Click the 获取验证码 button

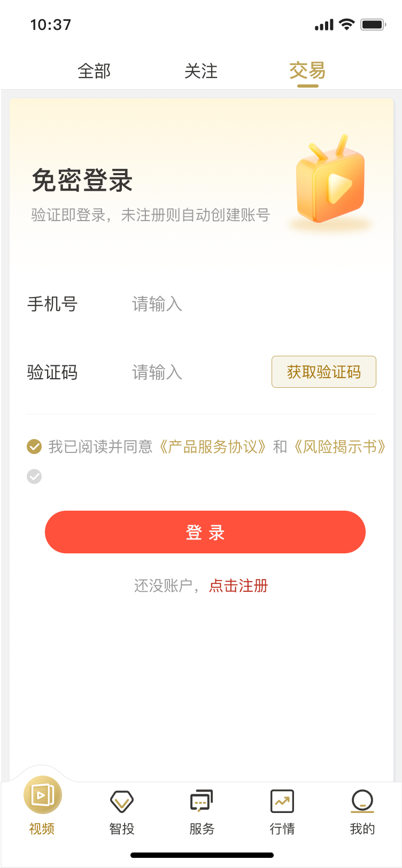pyautogui.click(x=324, y=372)
